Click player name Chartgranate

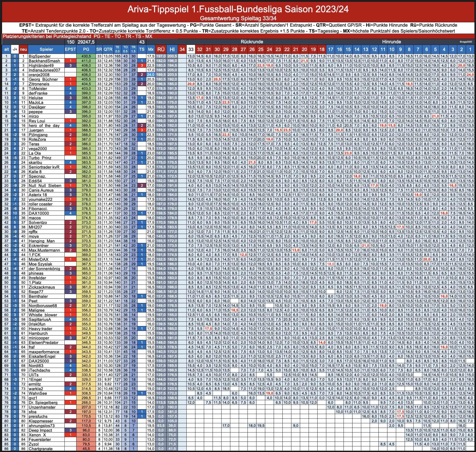(41, 449)
